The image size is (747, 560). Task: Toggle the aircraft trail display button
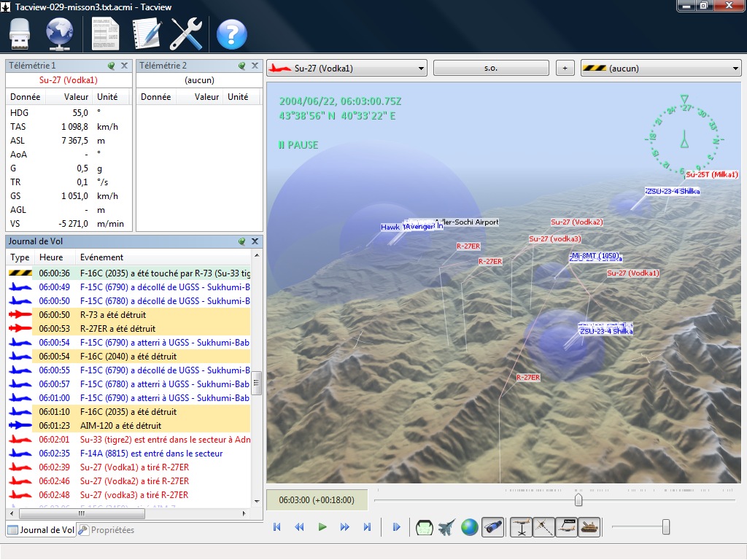(543, 527)
